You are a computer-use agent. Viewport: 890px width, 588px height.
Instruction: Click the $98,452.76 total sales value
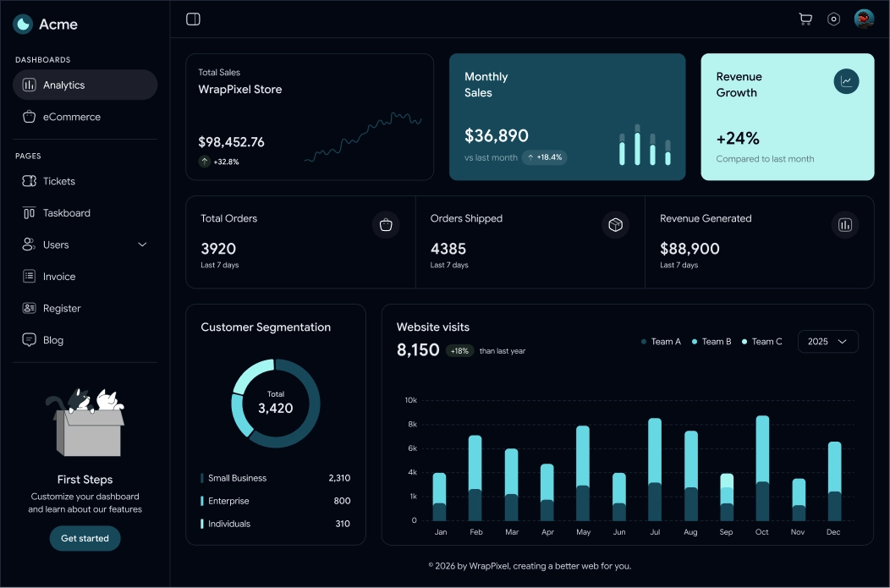pyautogui.click(x=231, y=142)
